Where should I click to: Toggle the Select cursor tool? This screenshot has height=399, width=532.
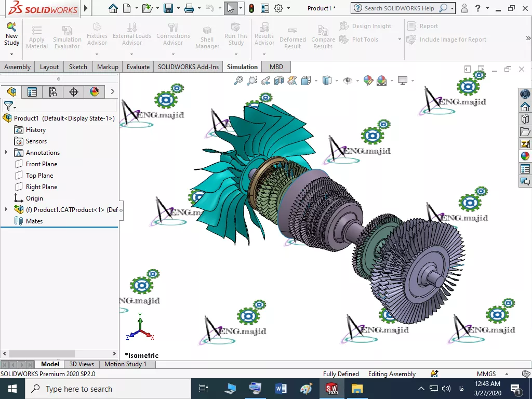(x=231, y=8)
